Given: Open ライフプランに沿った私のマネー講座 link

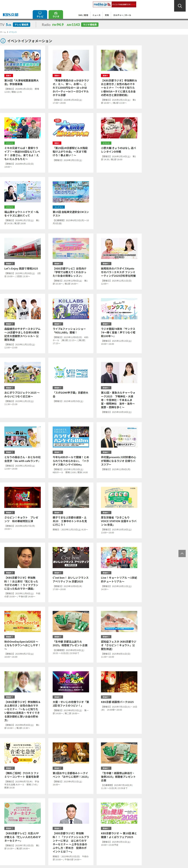Looking at the screenshot, I should click(21, 583).
